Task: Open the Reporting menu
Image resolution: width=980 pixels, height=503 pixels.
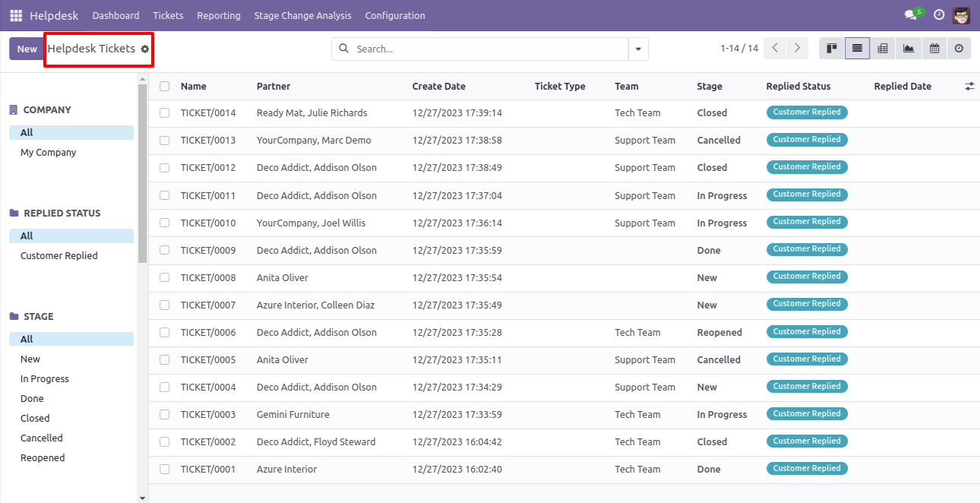Action: pyautogui.click(x=219, y=15)
